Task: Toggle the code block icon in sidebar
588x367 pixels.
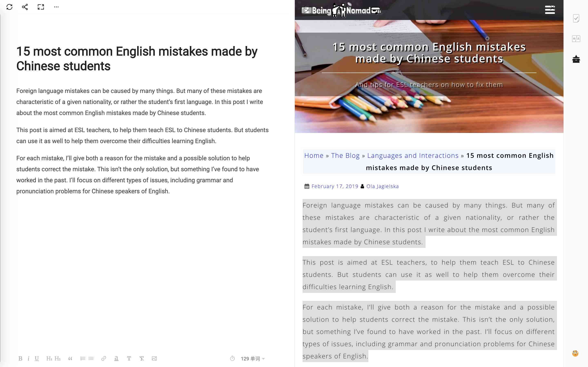Action: tap(577, 39)
